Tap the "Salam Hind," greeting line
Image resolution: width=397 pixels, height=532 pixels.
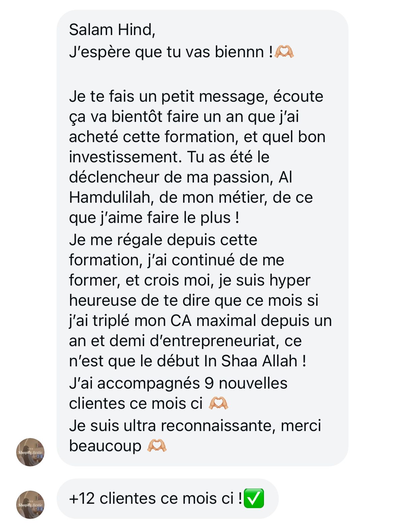[x=112, y=30]
